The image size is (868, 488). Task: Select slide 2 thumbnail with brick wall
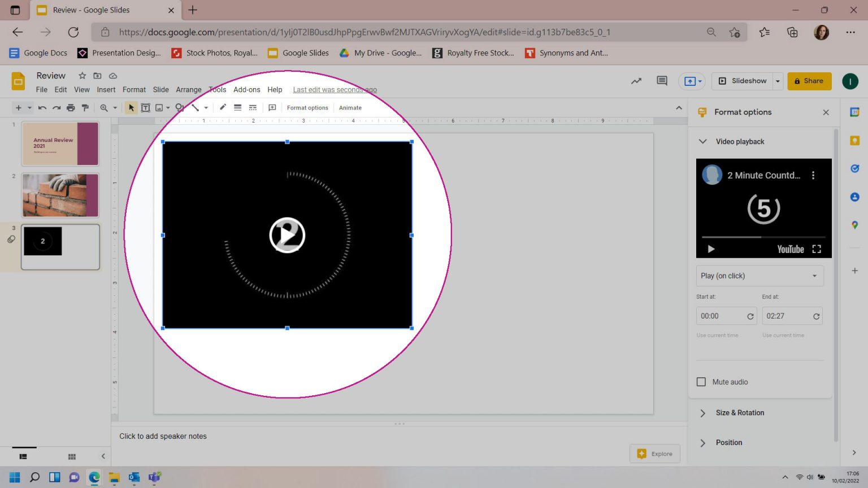pyautogui.click(x=60, y=195)
